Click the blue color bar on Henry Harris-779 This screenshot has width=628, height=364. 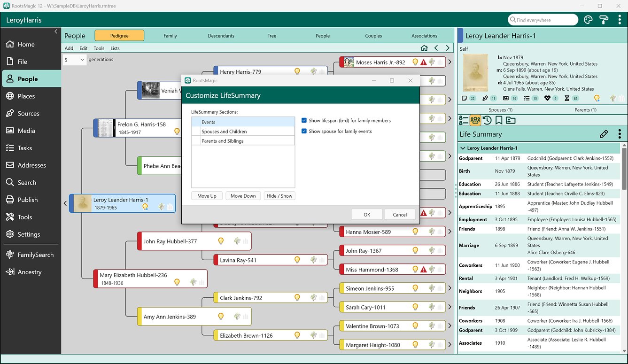(x=216, y=71)
